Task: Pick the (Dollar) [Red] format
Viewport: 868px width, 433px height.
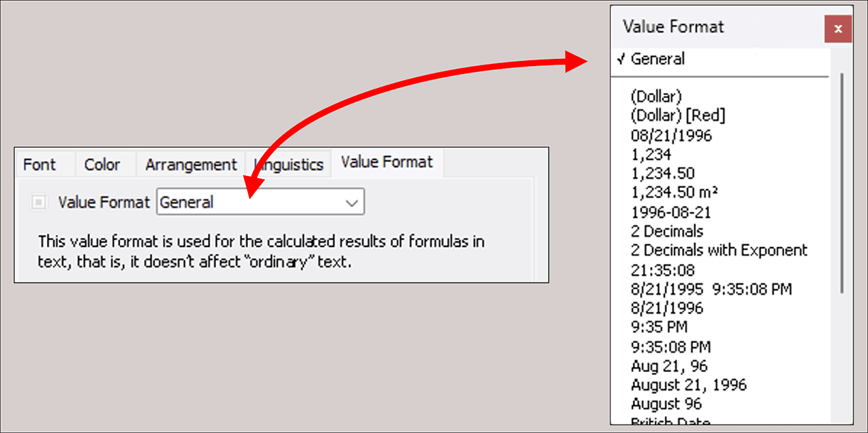Action: (678, 115)
